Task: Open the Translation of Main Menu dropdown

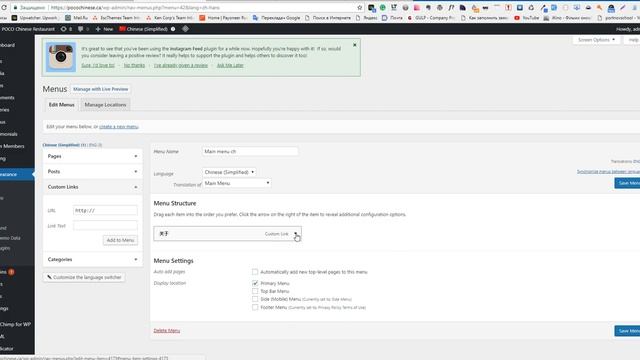Action: click(x=237, y=183)
